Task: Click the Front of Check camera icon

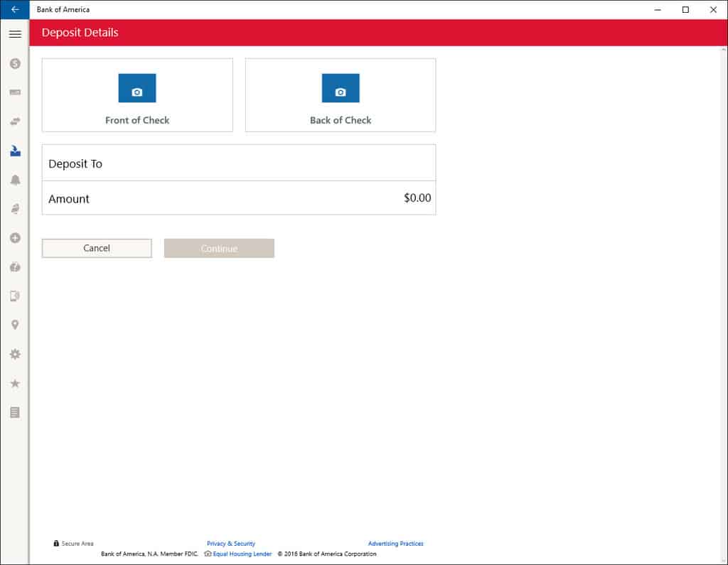Action: 137,87
